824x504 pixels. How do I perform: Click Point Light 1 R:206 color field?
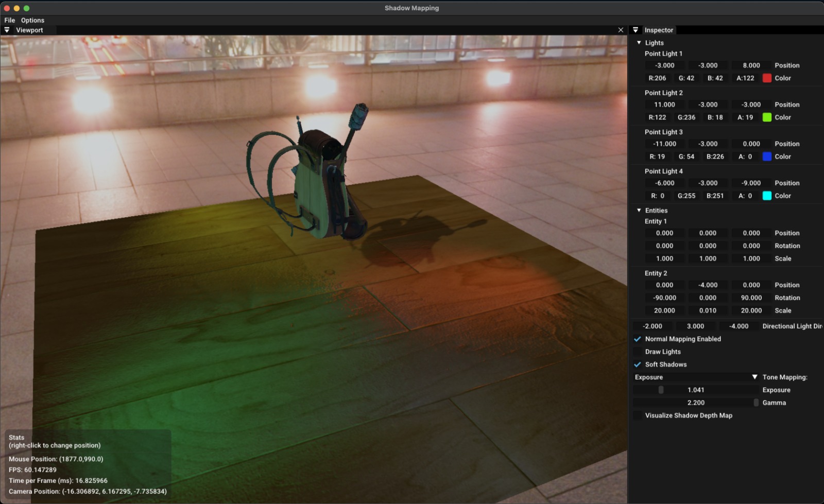tap(657, 78)
